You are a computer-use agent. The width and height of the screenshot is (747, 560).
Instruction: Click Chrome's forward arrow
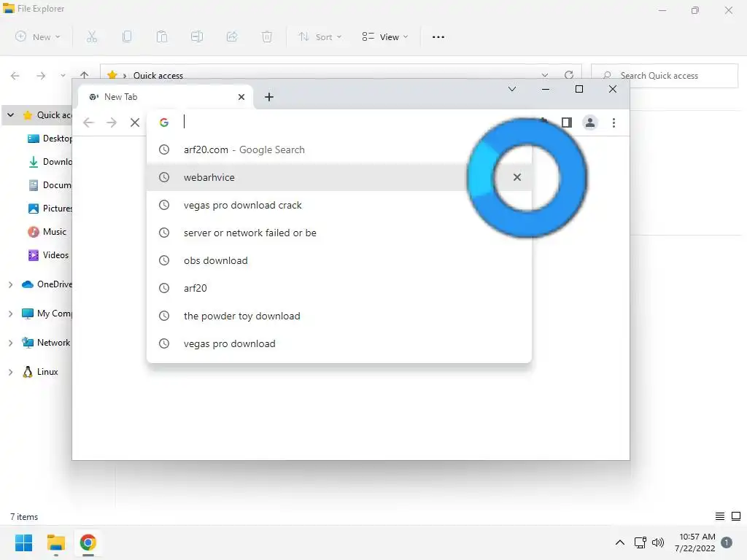tap(112, 122)
